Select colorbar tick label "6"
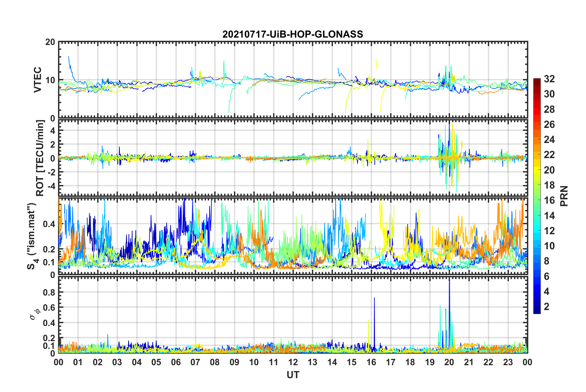 pos(547,276)
